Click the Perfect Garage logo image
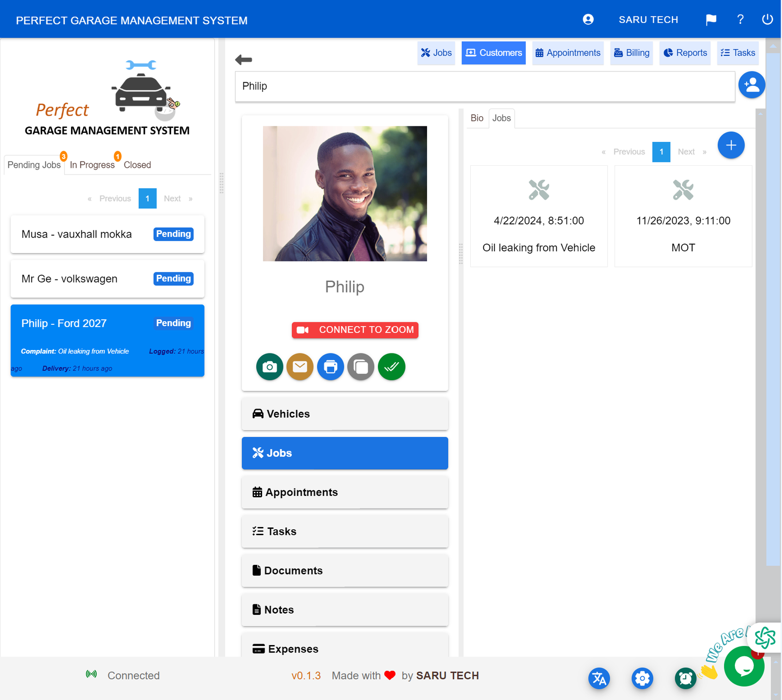The image size is (782, 700). tap(107, 97)
